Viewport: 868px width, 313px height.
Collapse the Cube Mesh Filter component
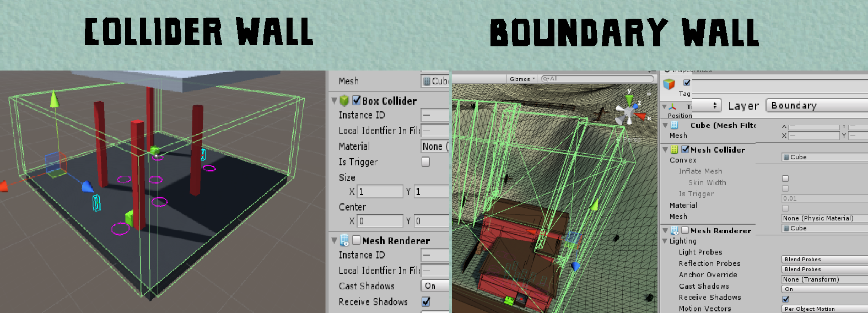(x=665, y=125)
